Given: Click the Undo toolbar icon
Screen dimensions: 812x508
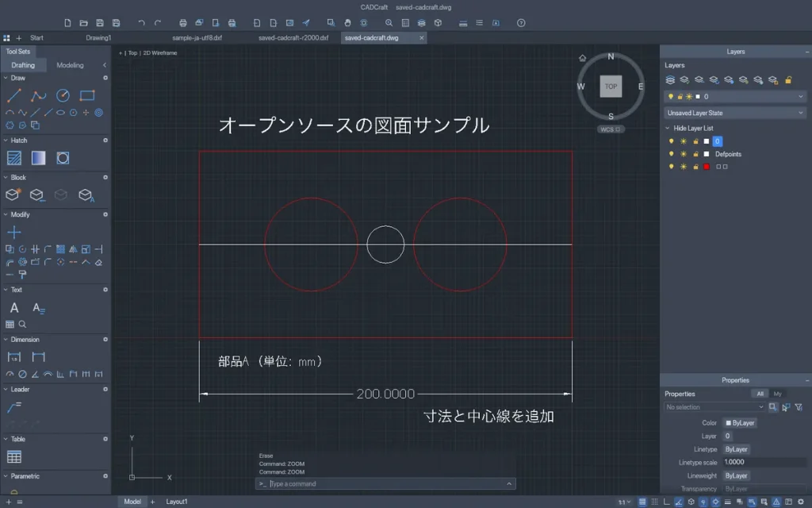Looking at the screenshot, I should pyautogui.click(x=141, y=23).
